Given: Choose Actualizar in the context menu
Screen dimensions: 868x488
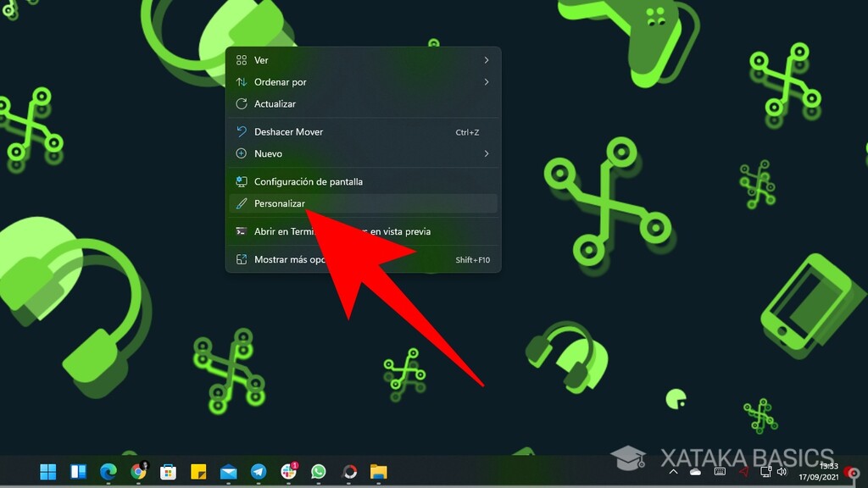Looking at the screenshot, I should 363,104.
